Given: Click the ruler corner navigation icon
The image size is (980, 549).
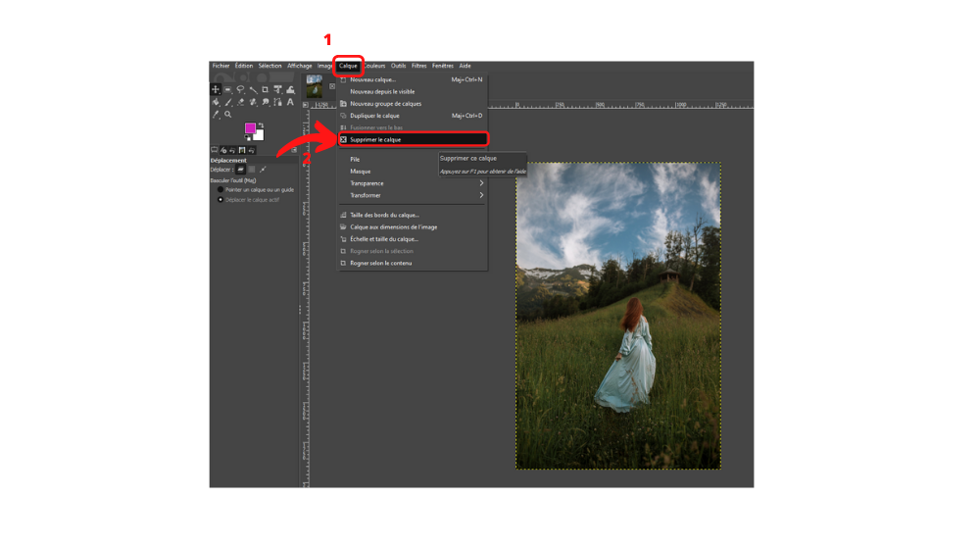Looking at the screenshot, I should click(306, 105).
